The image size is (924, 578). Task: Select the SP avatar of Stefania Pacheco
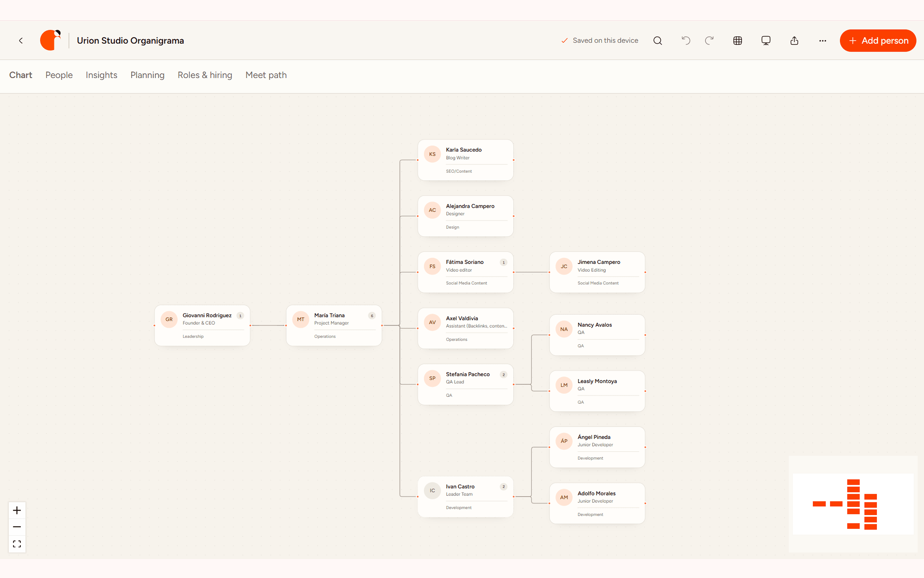(432, 379)
